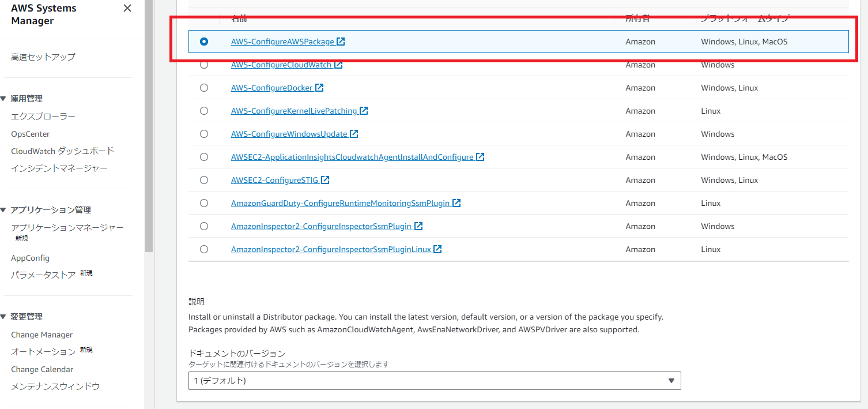Close the AWS Systems Manager side panel
868x409 pixels.
(127, 8)
